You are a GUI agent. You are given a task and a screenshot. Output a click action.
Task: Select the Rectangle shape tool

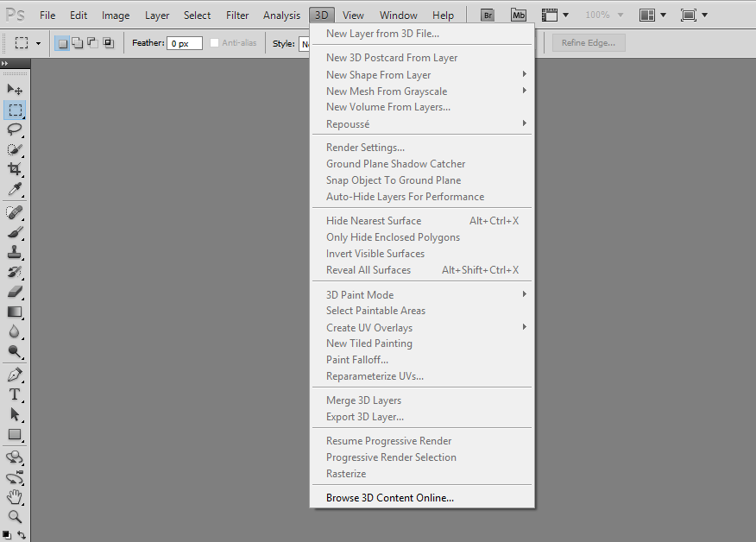coord(15,434)
